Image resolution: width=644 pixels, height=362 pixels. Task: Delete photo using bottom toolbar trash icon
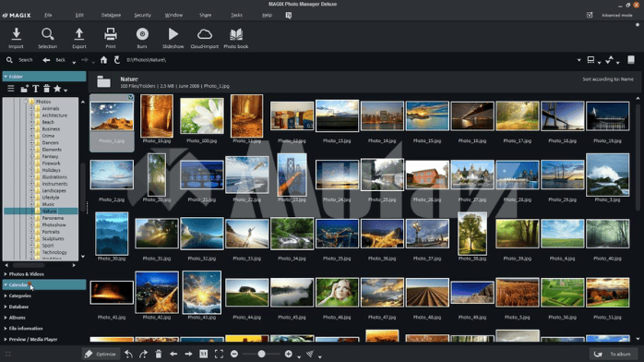[159, 354]
